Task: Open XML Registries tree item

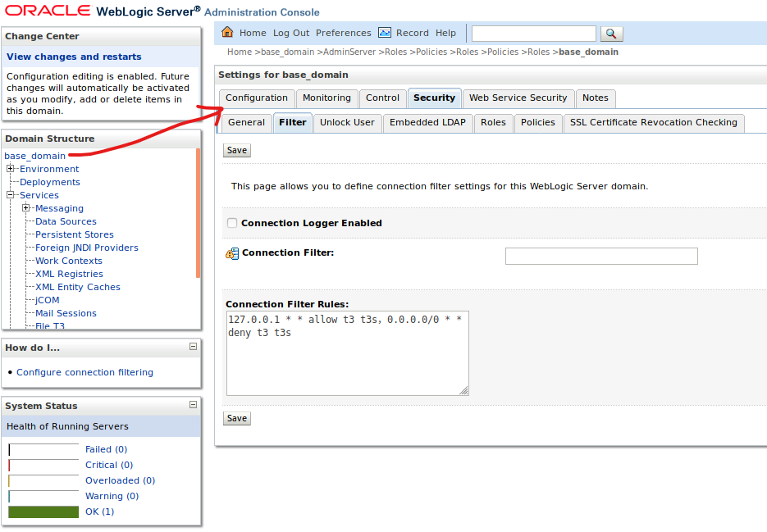Action: point(69,275)
